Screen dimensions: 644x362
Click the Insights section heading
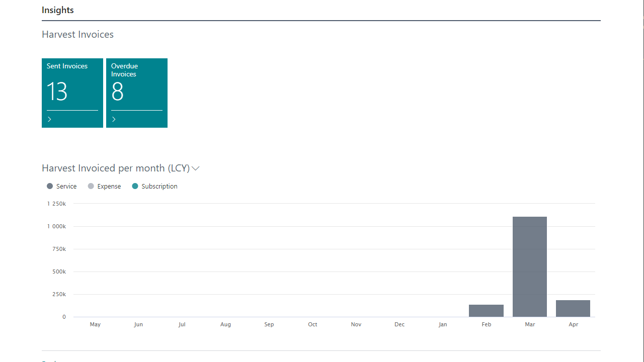tap(58, 10)
